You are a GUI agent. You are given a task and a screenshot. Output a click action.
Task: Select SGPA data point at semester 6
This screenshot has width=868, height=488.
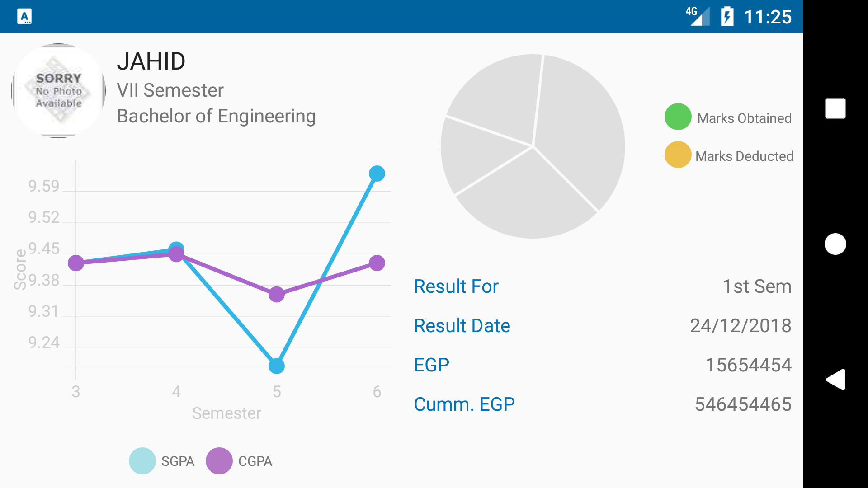coord(377,174)
